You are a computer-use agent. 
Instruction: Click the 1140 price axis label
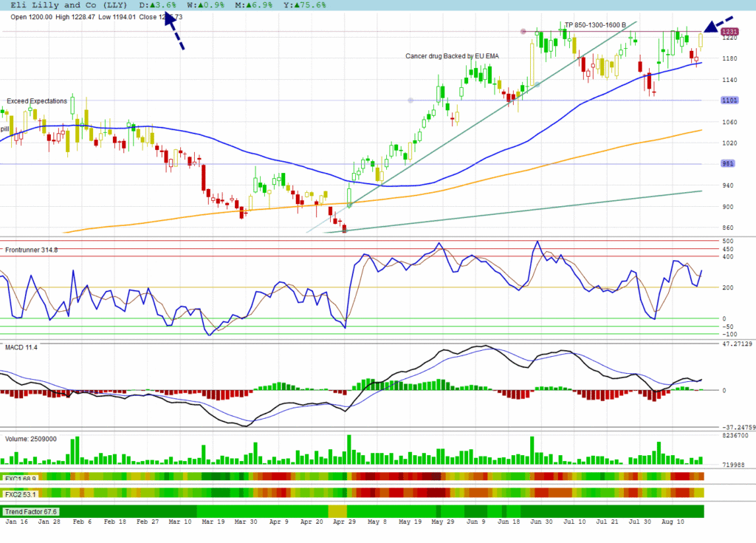tap(729, 80)
